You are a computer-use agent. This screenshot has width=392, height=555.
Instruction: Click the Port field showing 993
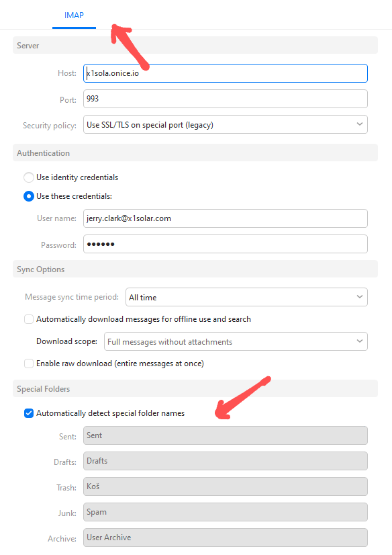[226, 99]
